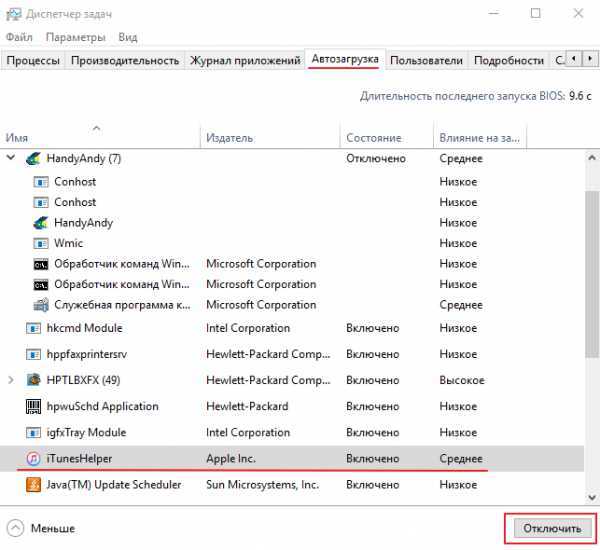Image resolution: width=600 pixels, height=550 pixels.
Task: Click Apple Inc. publisher cell
Action: click(231, 459)
